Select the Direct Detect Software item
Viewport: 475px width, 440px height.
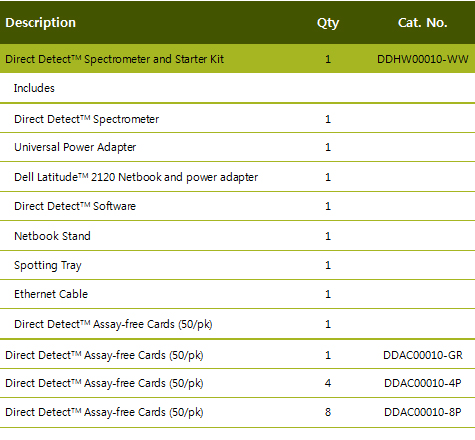75,206
